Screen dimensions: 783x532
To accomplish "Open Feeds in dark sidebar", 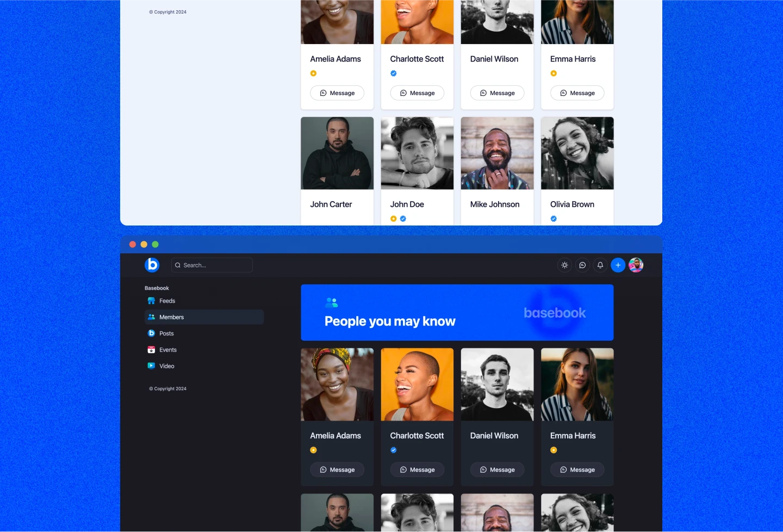I will pyautogui.click(x=204, y=301).
